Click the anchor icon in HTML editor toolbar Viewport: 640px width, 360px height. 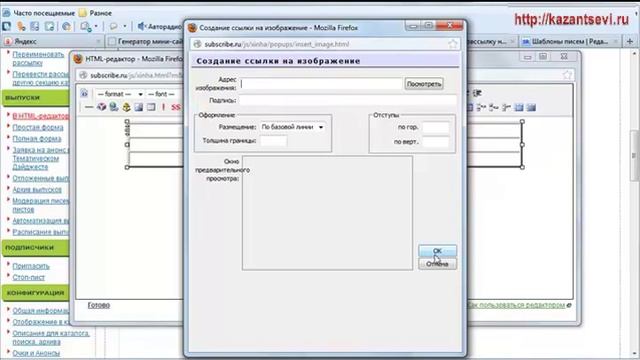click(x=127, y=107)
